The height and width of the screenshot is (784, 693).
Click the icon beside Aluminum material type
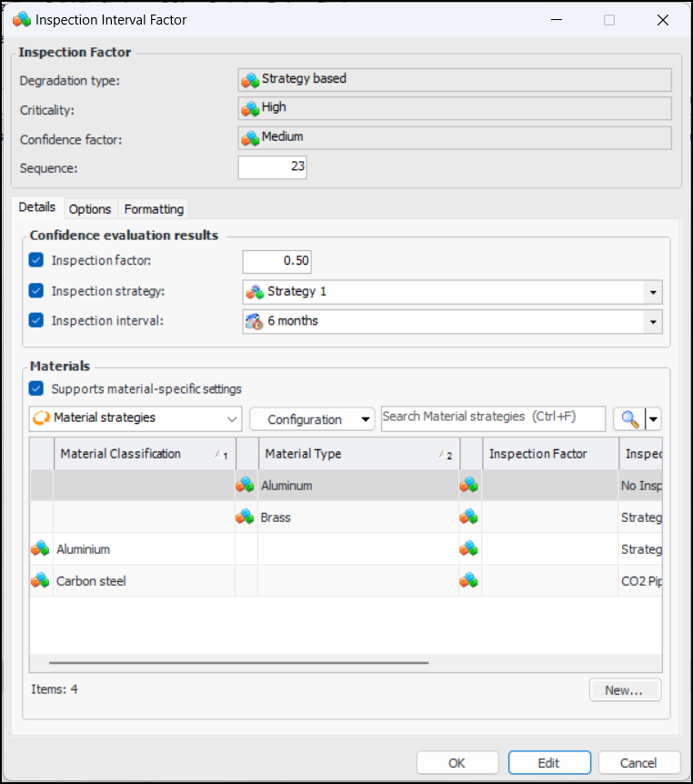(245, 486)
